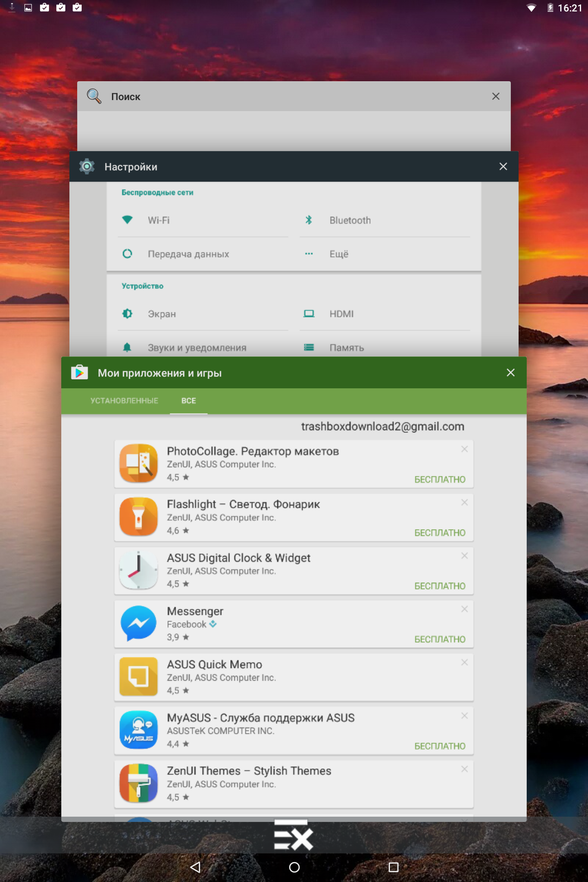Open Bluetooth settings entry
Screen dimensions: 588x882
coord(385,220)
